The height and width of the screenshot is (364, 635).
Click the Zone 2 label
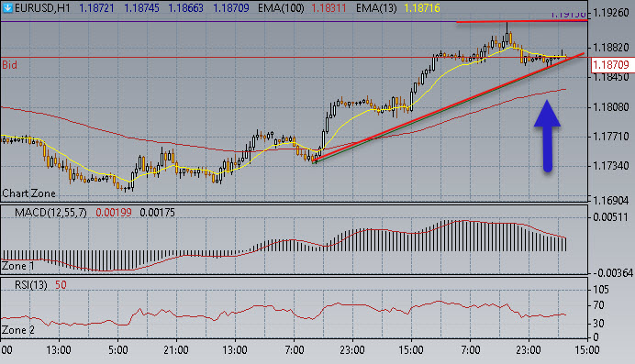pos(18,330)
